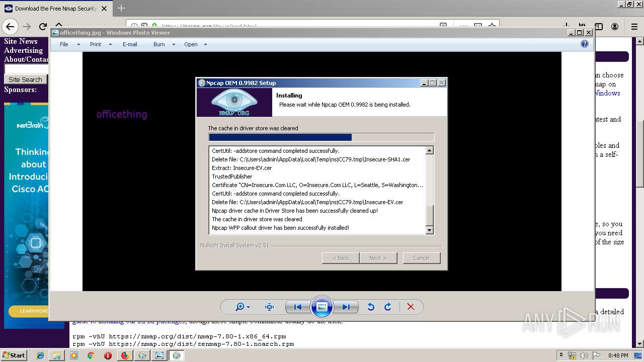
Task: Open Firefox account icon
Action: tap(615, 27)
